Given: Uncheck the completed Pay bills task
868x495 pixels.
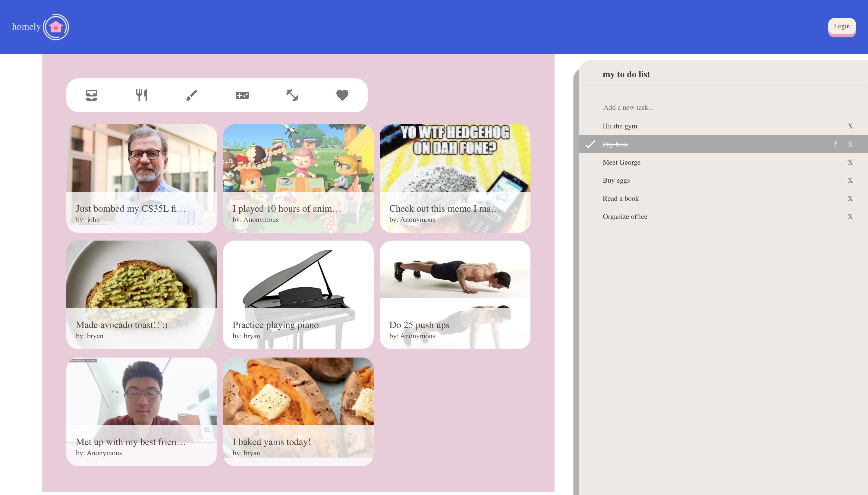Looking at the screenshot, I should [x=591, y=144].
